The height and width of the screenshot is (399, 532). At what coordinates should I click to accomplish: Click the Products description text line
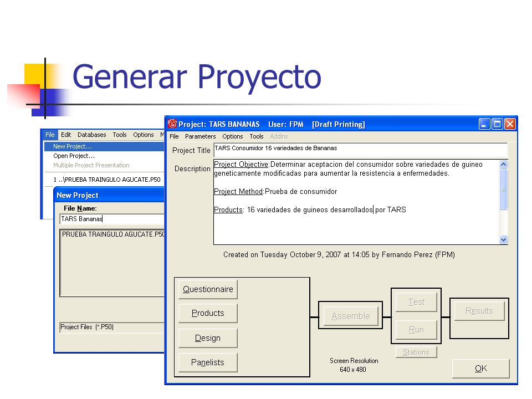310,209
